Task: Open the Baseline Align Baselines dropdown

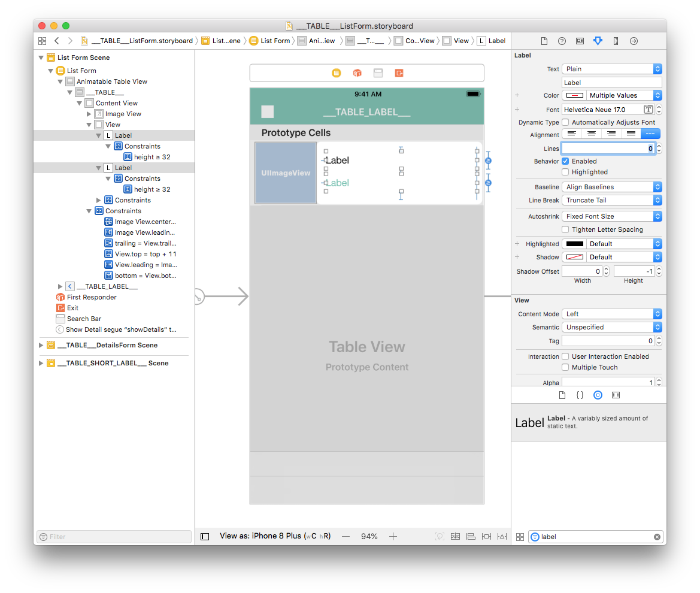Action: pos(611,187)
